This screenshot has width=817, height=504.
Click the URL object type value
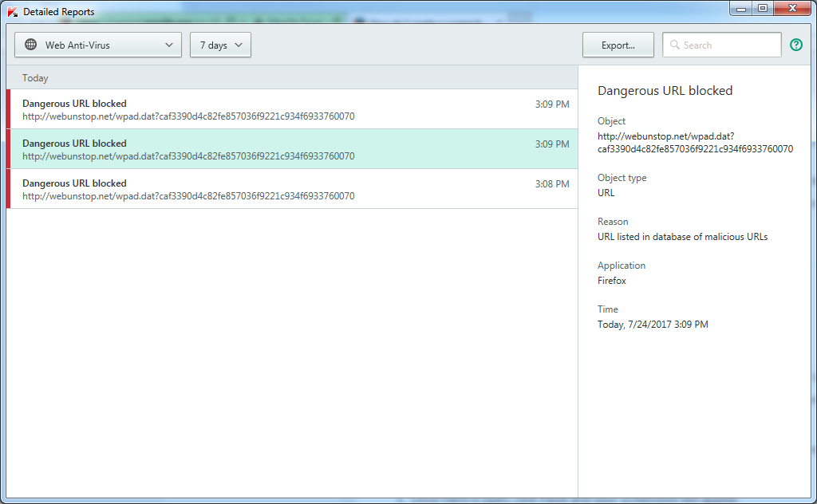pyautogui.click(x=606, y=193)
